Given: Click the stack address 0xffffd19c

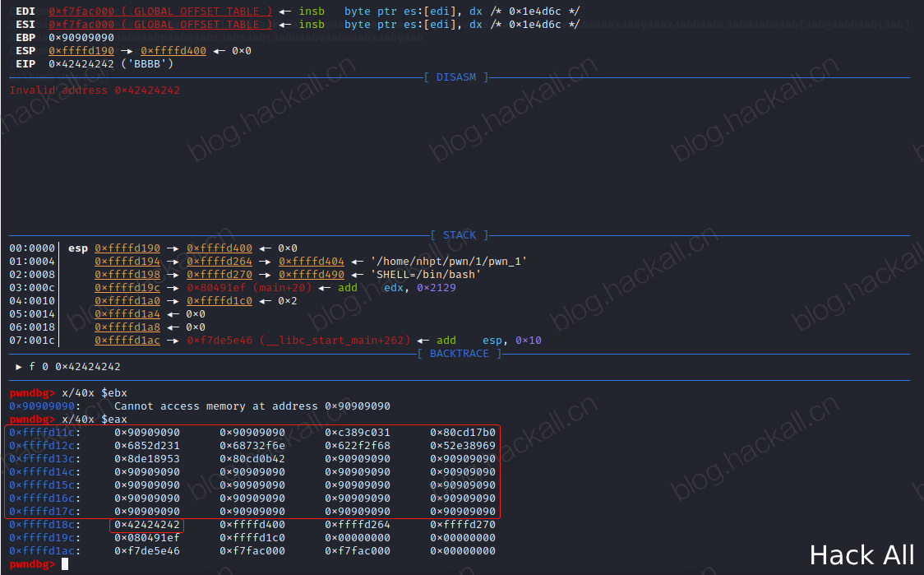Looking at the screenshot, I should tap(127, 288).
